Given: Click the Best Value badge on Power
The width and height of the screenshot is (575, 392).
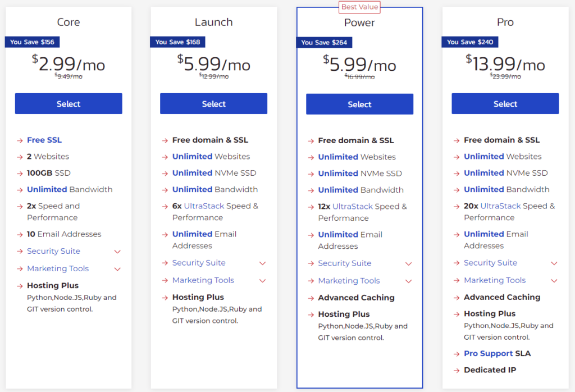Looking at the screenshot, I should (x=359, y=7).
